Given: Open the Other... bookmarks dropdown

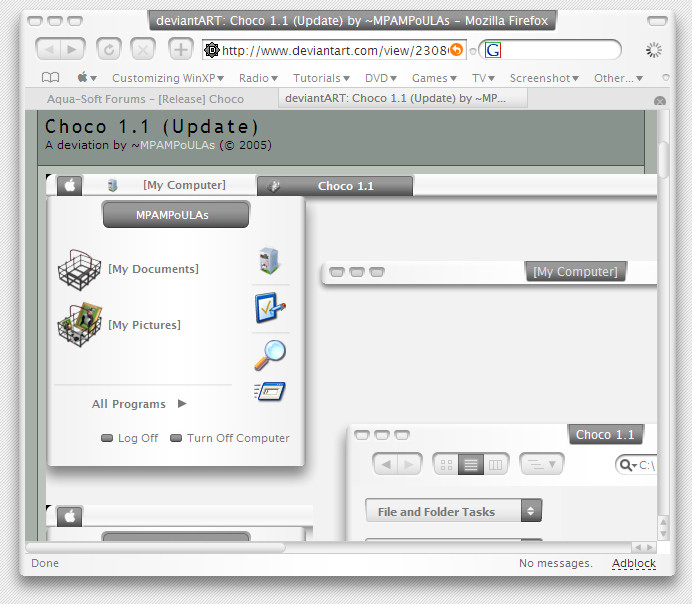Looking at the screenshot, I should point(618,78).
